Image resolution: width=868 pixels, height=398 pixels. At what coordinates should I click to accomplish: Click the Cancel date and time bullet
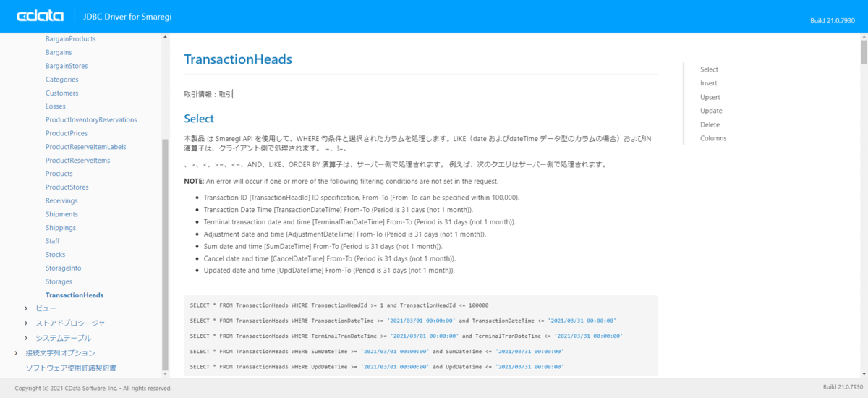coord(329,258)
